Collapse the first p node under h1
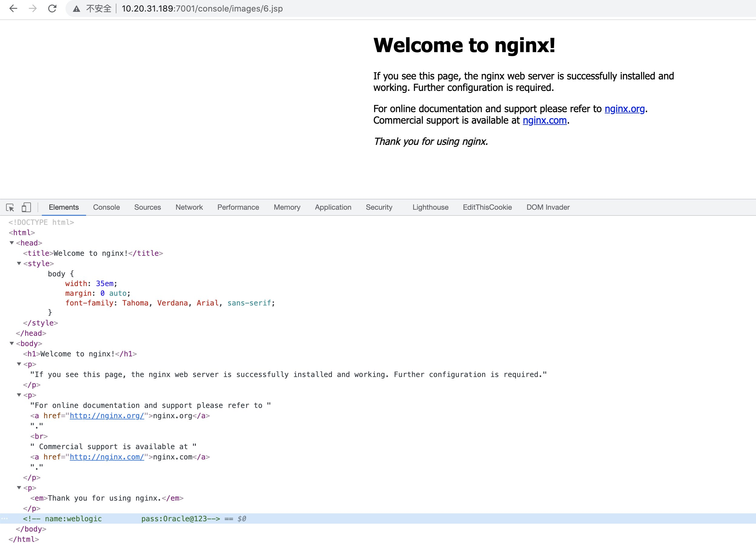756x557 pixels. point(19,364)
